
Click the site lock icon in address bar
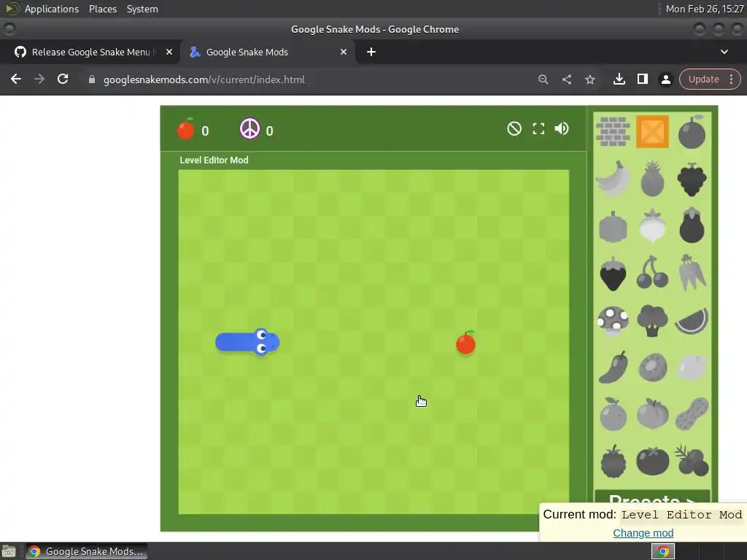pos(92,79)
